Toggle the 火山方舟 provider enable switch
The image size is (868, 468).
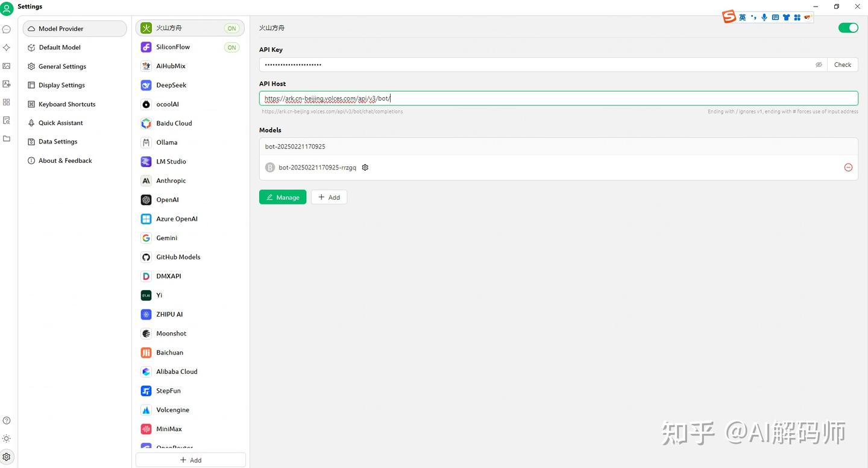[x=848, y=28]
